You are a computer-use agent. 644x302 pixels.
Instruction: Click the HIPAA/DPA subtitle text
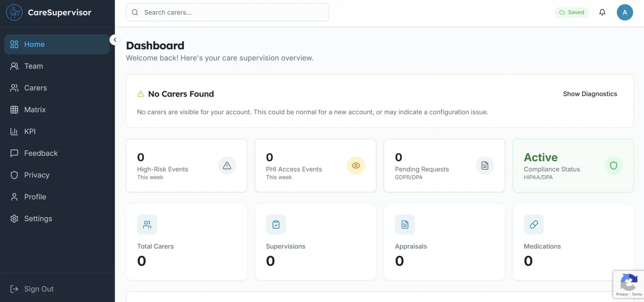pyautogui.click(x=538, y=177)
